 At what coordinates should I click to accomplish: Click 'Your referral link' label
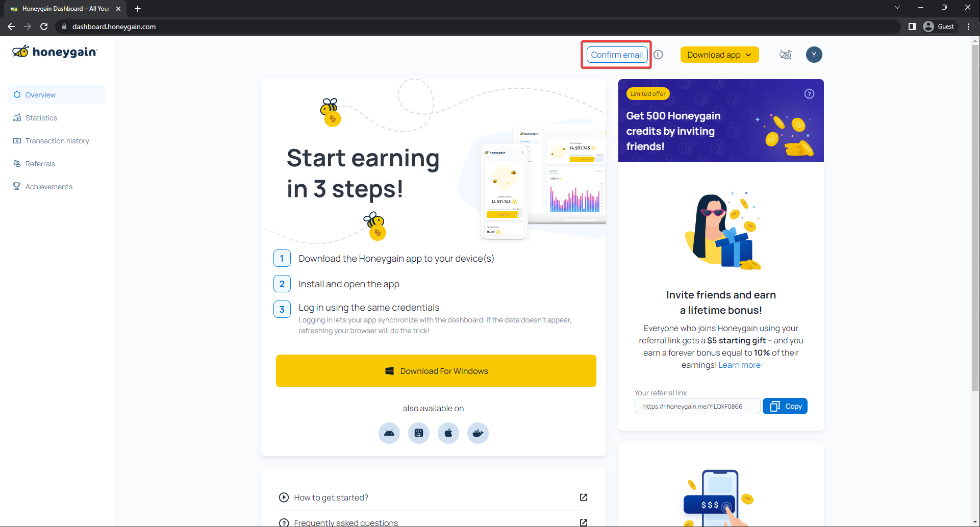pyautogui.click(x=661, y=393)
